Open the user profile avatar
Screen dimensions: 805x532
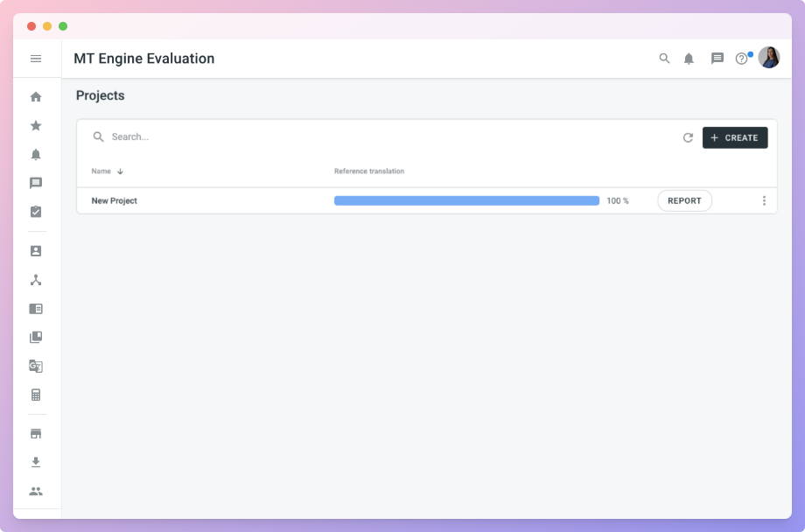tap(769, 58)
